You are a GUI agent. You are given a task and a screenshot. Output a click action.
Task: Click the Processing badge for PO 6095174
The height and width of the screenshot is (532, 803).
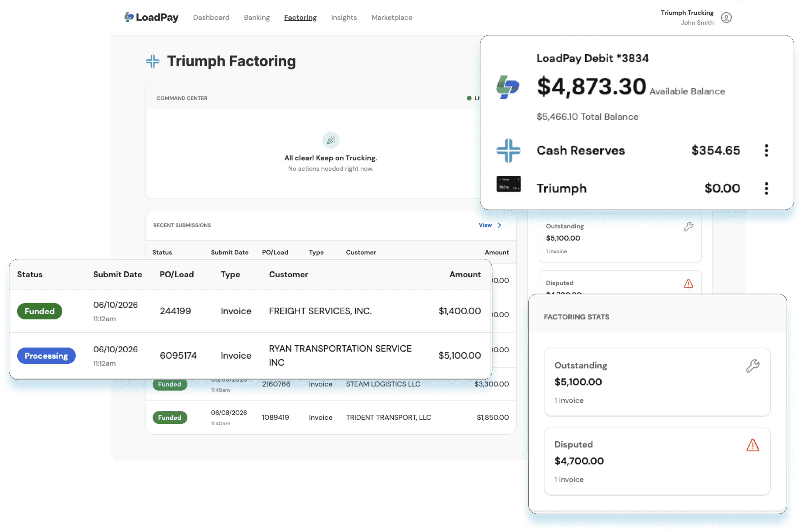[46, 356]
